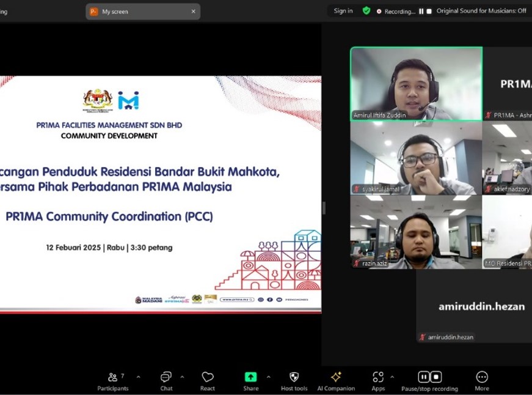Click the Sign in button
Screen dimensions: 532x395
pos(343,11)
